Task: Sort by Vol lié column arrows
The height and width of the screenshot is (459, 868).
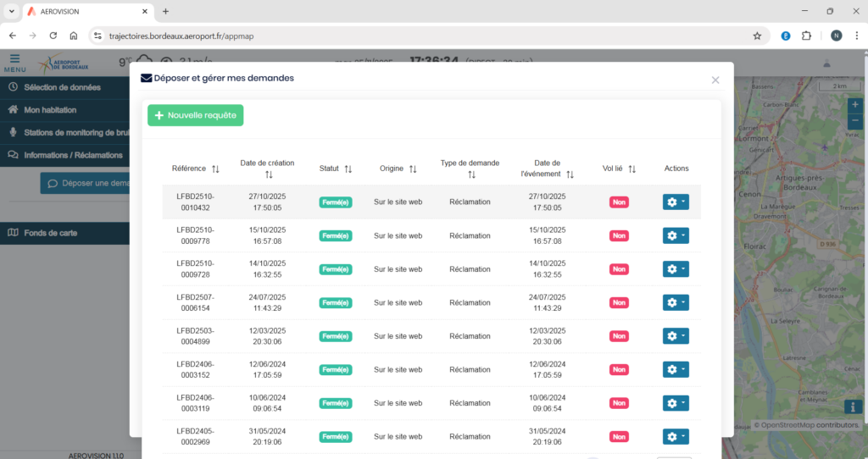Action: pyautogui.click(x=632, y=169)
